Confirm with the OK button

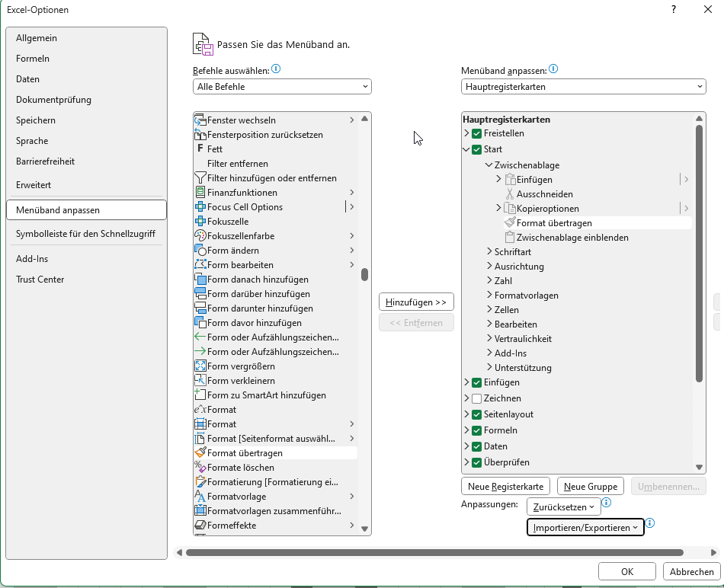click(627, 571)
